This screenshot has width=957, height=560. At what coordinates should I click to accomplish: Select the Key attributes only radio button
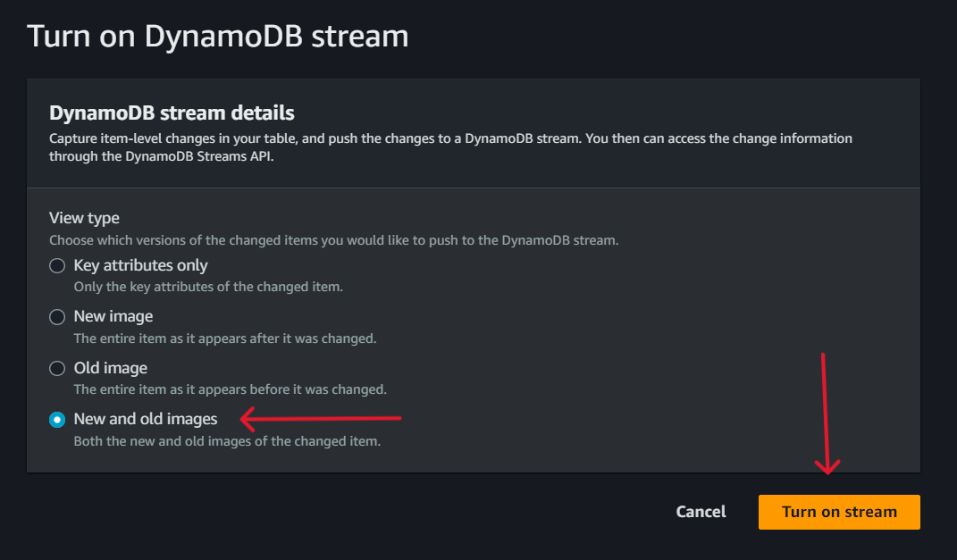(x=56, y=265)
